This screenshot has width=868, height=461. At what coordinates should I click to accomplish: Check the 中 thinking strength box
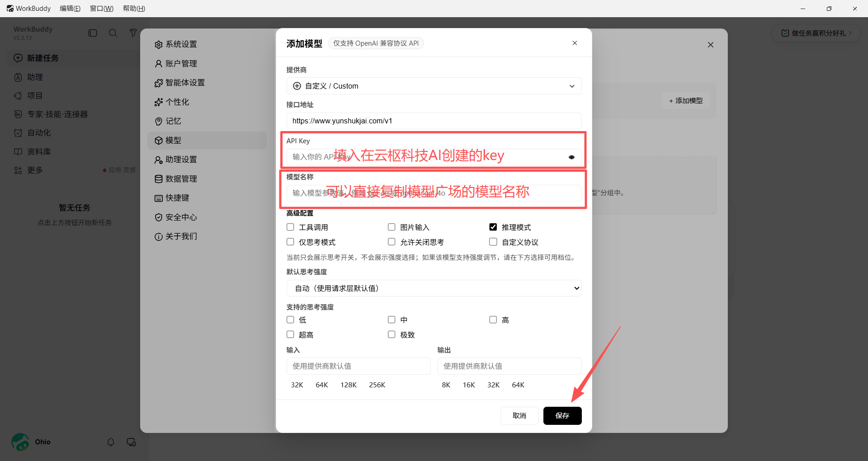392,320
